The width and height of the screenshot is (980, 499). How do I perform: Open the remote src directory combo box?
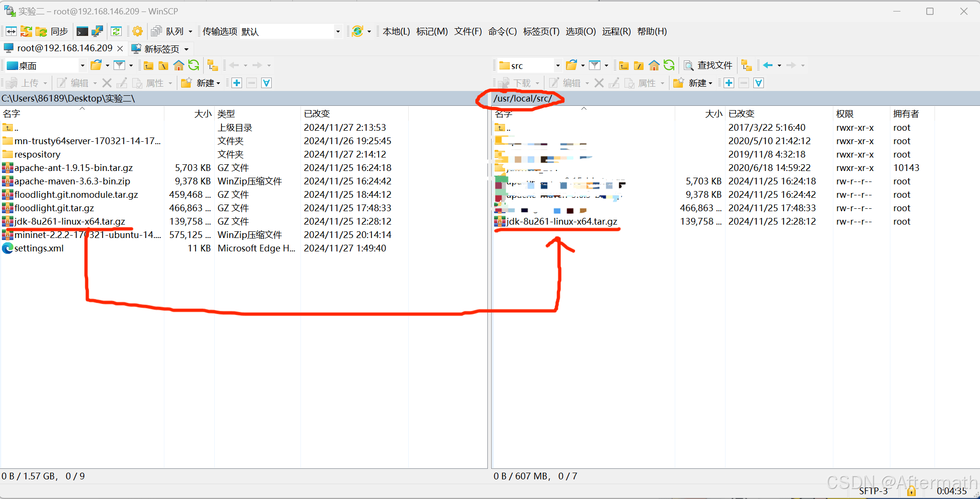[x=530, y=66]
